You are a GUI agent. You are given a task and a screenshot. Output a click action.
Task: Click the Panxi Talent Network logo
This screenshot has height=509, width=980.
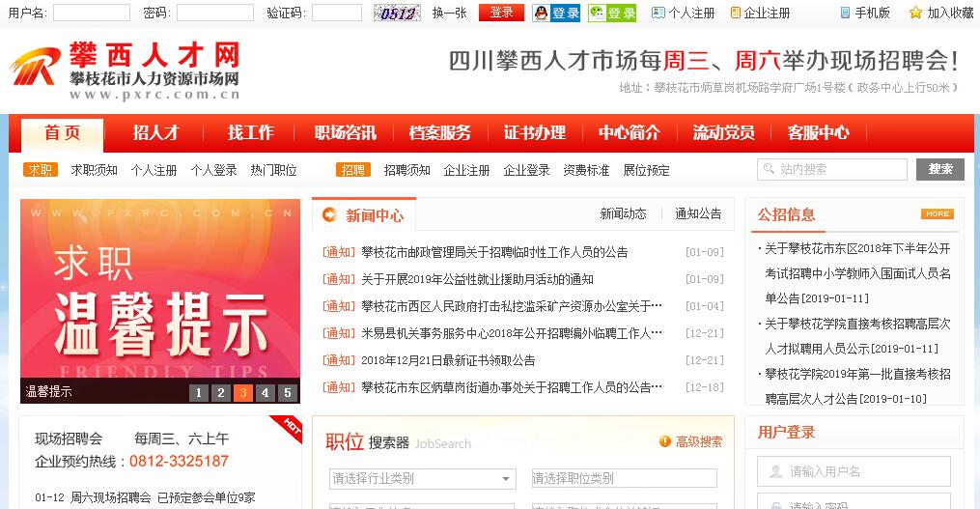pos(126,71)
